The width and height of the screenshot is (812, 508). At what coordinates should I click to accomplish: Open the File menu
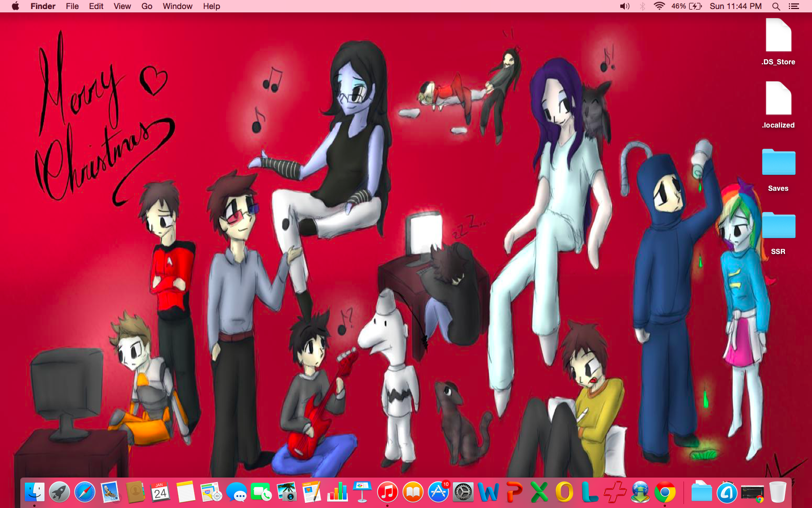pyautogui.click(x=72, y=6)
